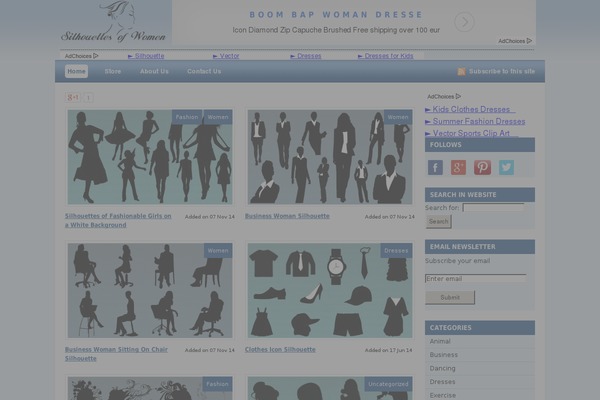
Task: Click AdChoices icon in top banner
Action: pos(515,41)
